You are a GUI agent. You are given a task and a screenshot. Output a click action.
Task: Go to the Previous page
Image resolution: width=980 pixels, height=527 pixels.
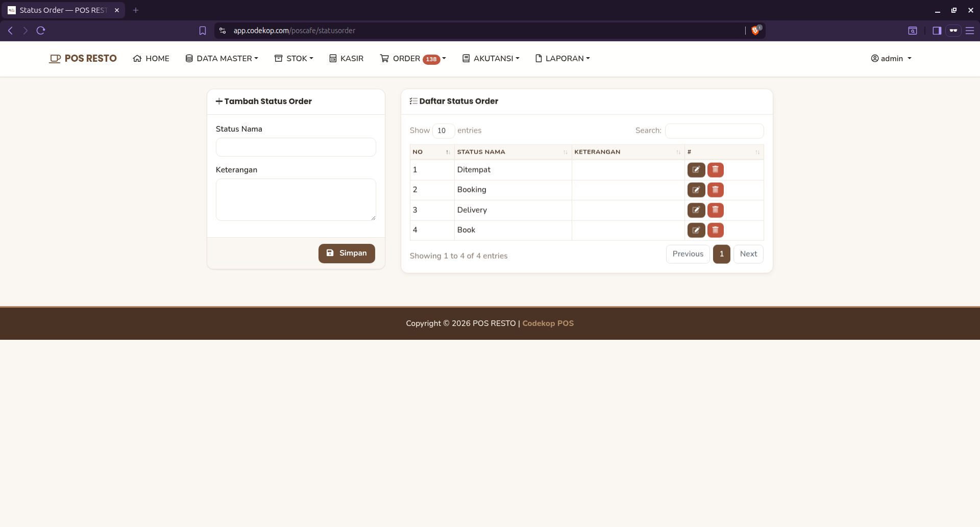click(688, 254)
